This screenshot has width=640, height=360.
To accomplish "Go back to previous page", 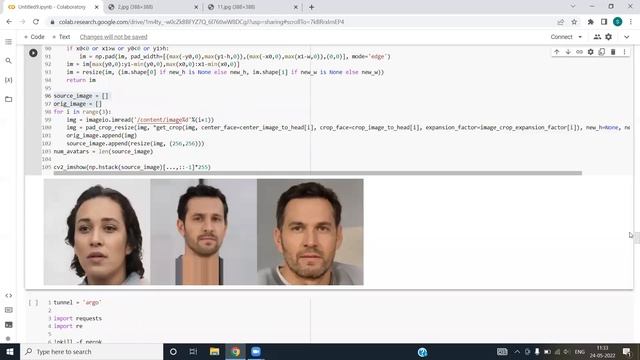I will pyautogui.click(x=9, y=22).
